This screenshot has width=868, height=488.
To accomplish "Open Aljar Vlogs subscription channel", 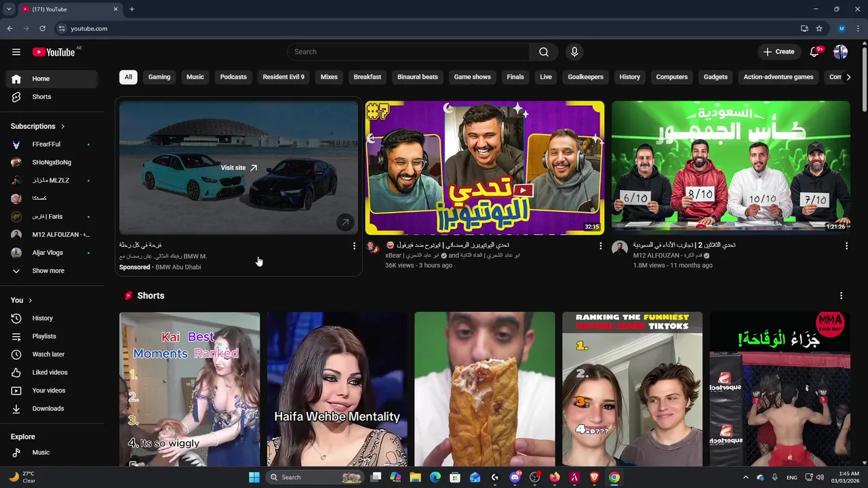I will pyautogui.click(x=52, y=253).
